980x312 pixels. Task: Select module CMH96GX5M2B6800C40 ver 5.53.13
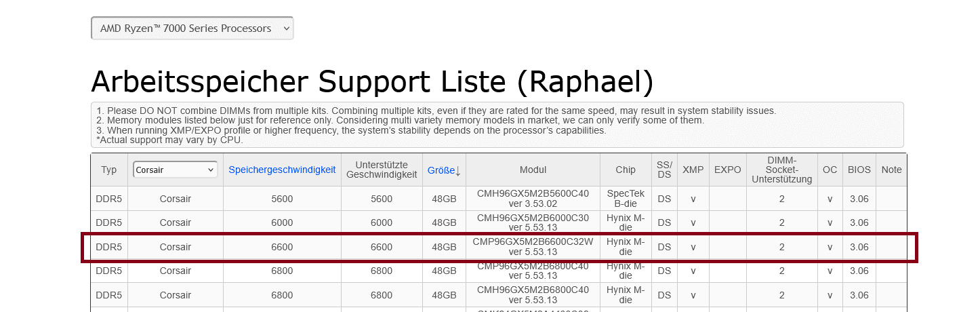(x=533, y=295)
